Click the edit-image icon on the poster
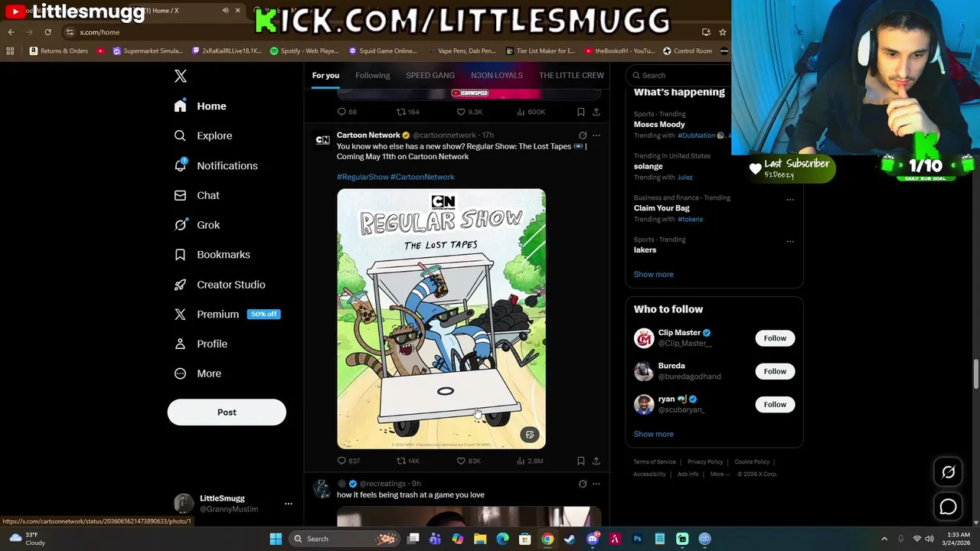The width and height of the screenshot is (980, 551). (530, 435)
